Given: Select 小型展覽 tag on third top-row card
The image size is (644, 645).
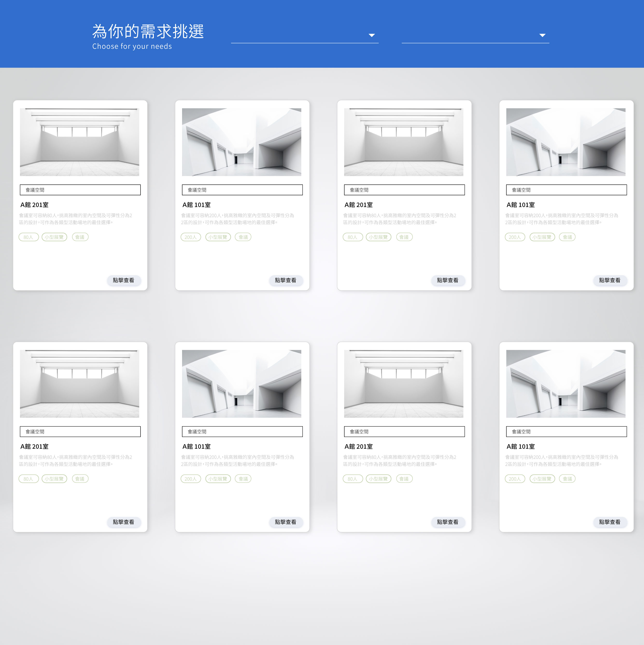Looking at the screenshot, I should click(x=378, y=237).
